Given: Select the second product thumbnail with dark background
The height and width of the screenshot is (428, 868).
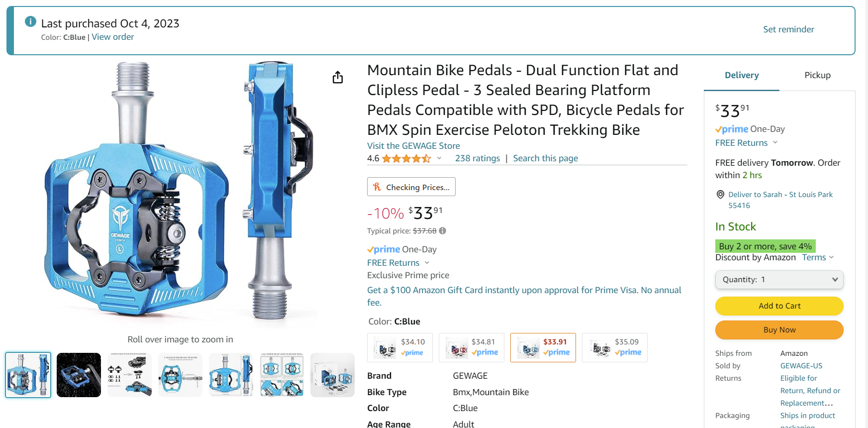Looking at the screenshot, I should (79, 375).
